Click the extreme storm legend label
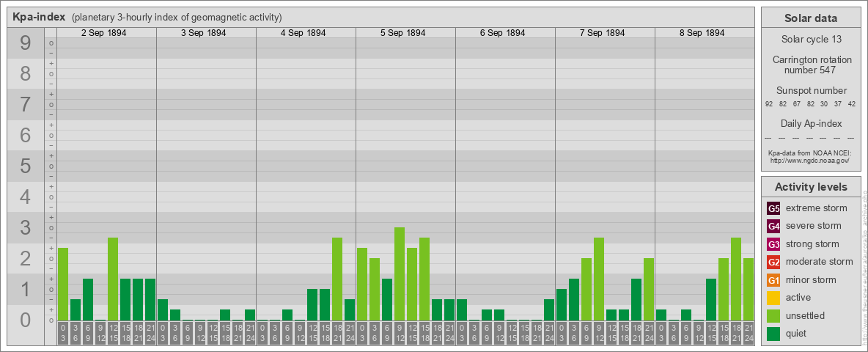The width and height of the screenshot is (868, 352). tap(817, 208)
